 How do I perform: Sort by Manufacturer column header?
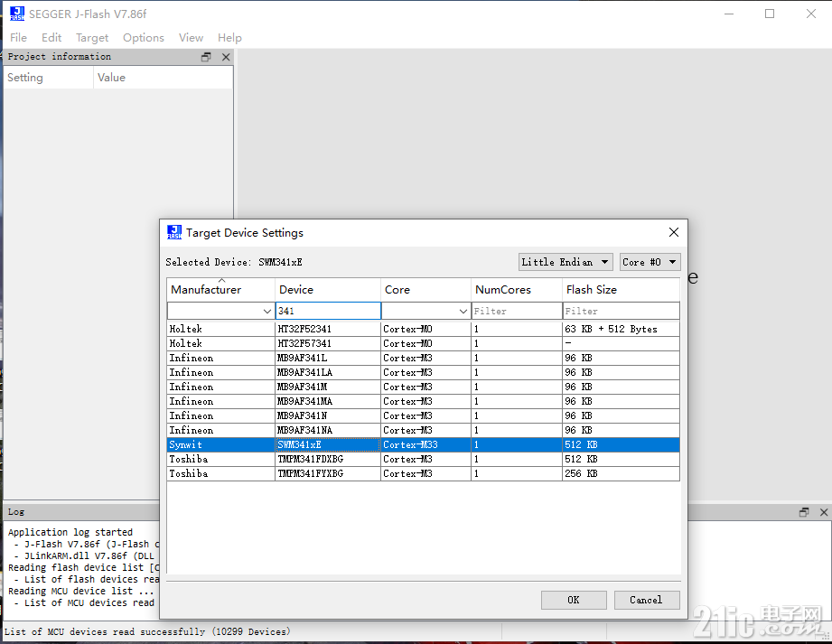220,290
